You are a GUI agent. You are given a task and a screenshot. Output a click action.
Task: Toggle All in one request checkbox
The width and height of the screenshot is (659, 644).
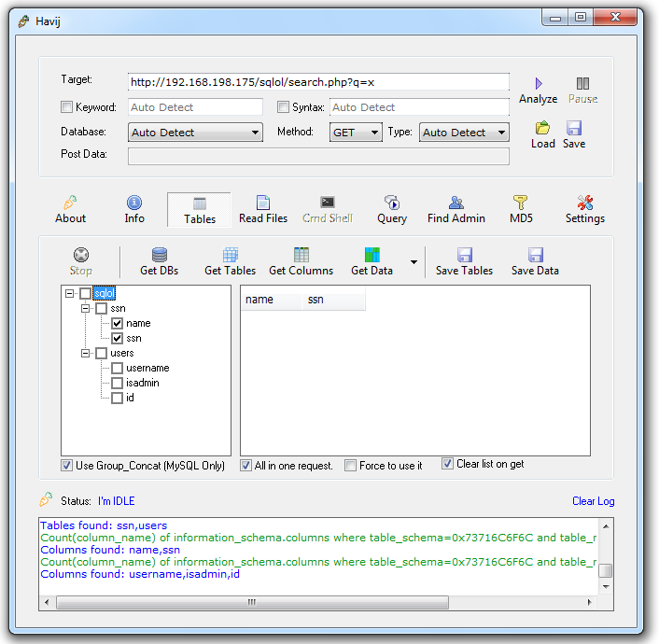point(245,466)
